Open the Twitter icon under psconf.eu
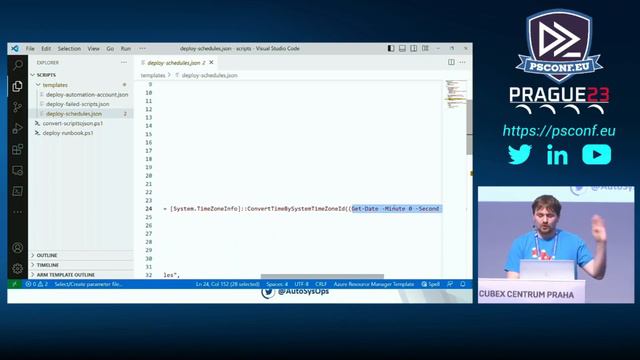 pos(520,155)
